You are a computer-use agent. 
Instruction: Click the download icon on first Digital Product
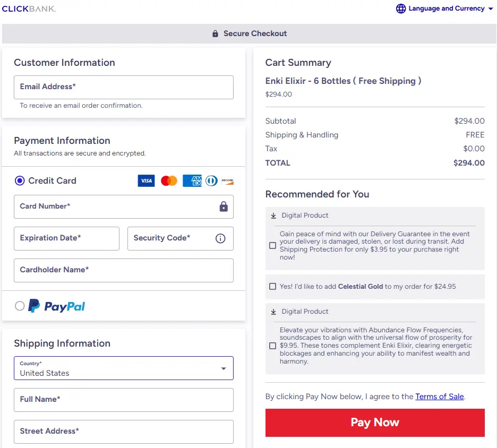272,215
